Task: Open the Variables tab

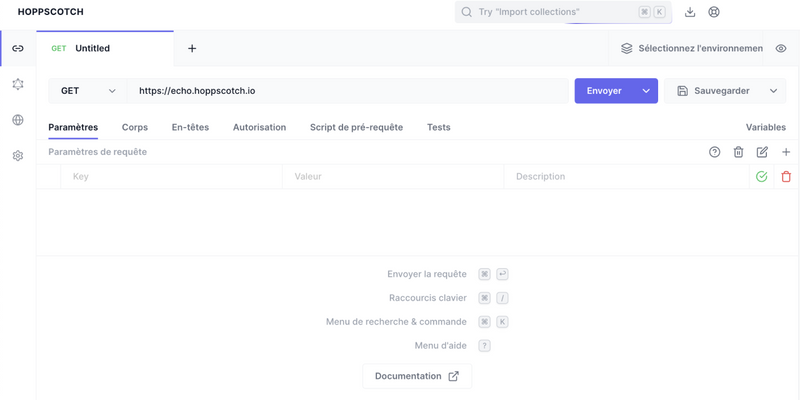Action: tap(766, 127)
